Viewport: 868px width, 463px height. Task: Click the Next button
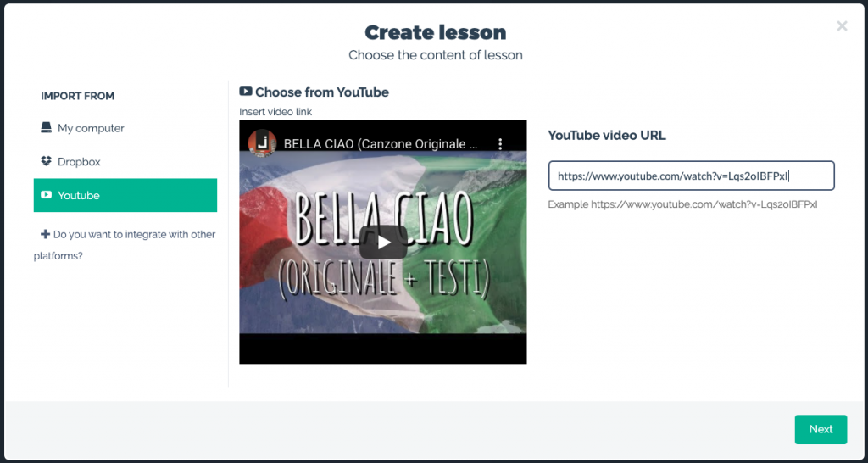click(x=821, y=429)
